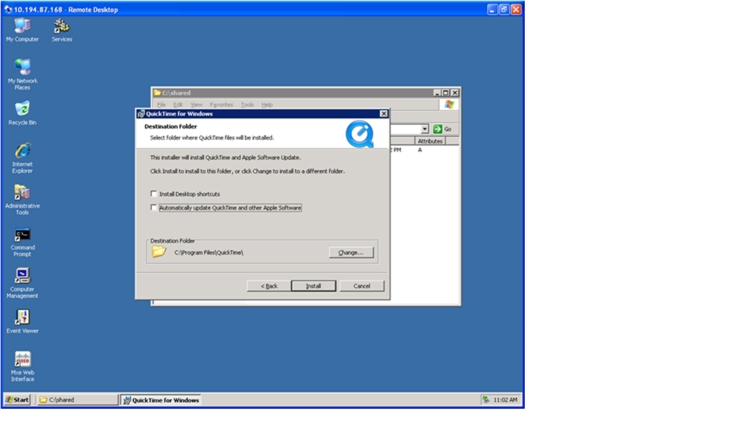Viewport: 749px width, 432px height.
Task: Go to the previous step with Back
Action: pos(268,286)
